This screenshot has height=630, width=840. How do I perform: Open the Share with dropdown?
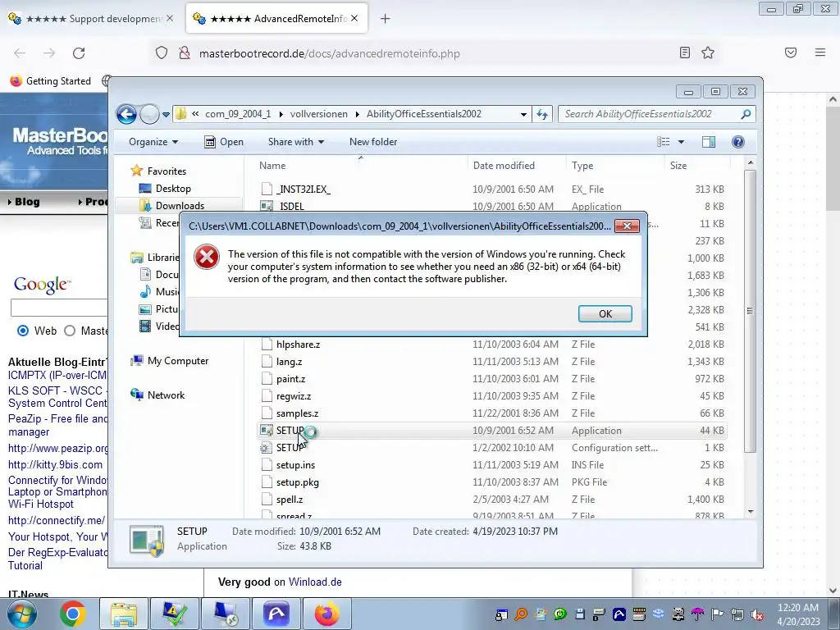coord(295,142)
